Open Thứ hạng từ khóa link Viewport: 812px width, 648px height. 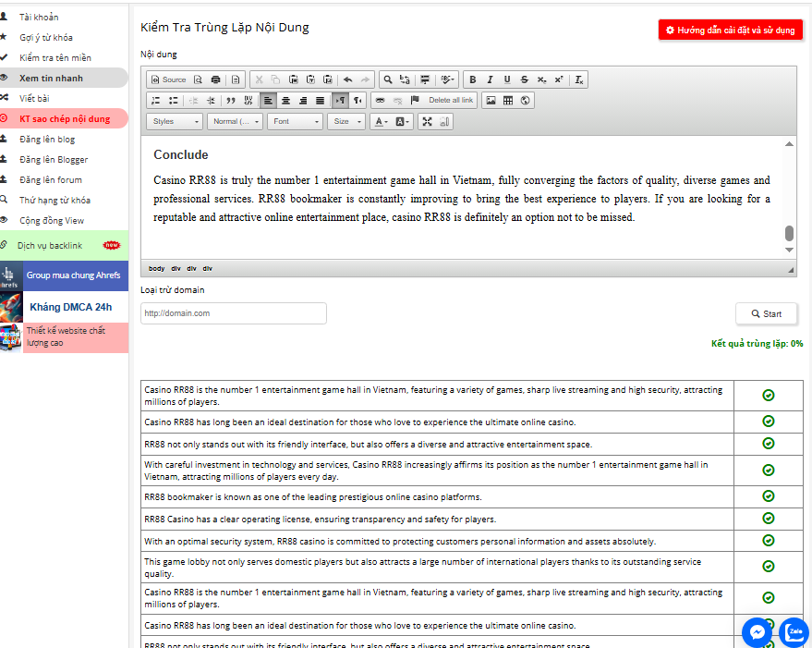click(x=55, y=200)
